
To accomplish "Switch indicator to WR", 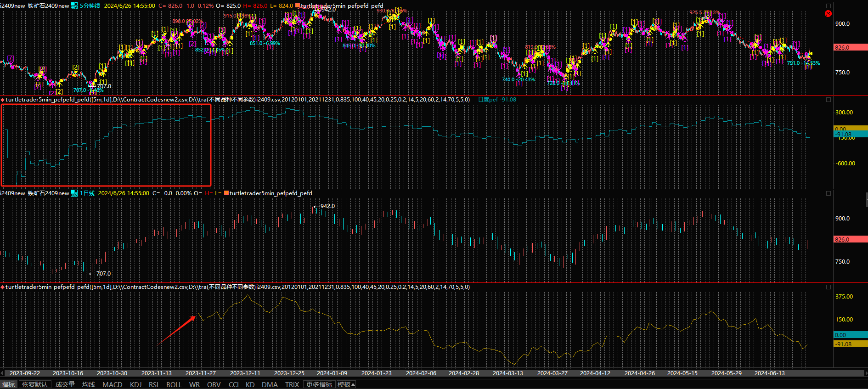I will click(195, 384).
